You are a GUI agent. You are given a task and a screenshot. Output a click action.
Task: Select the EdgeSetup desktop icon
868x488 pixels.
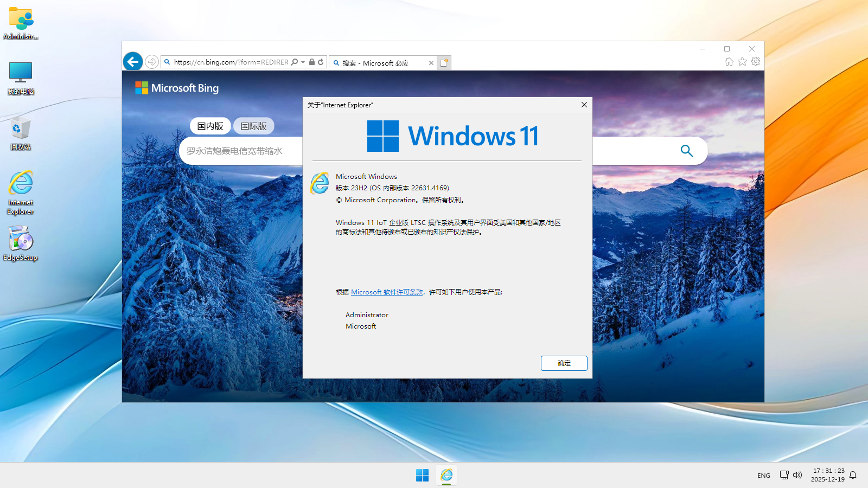(21, 243)
